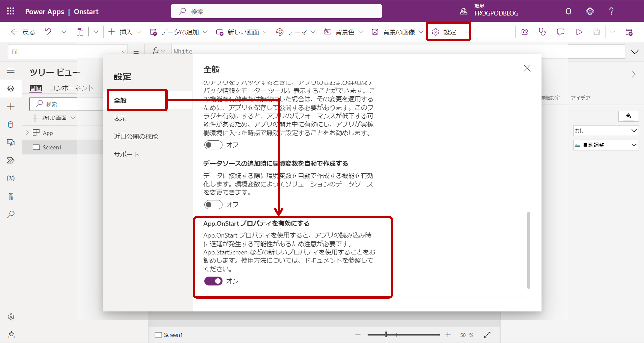The image size is (644, 343).
Task: Click the search magnifier in left rail
Action: (11, 214)
